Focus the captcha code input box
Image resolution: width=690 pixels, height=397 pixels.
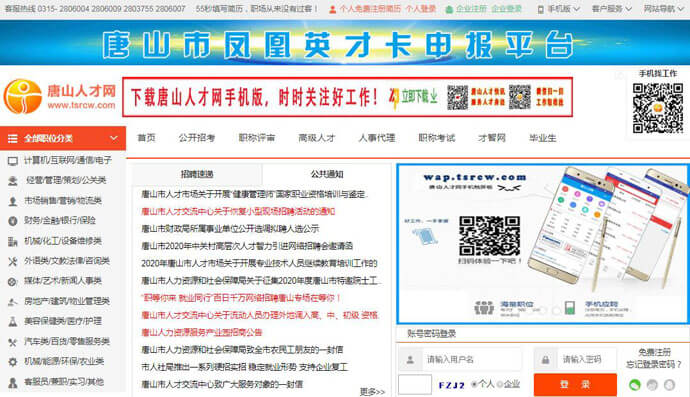pos(415,385)
